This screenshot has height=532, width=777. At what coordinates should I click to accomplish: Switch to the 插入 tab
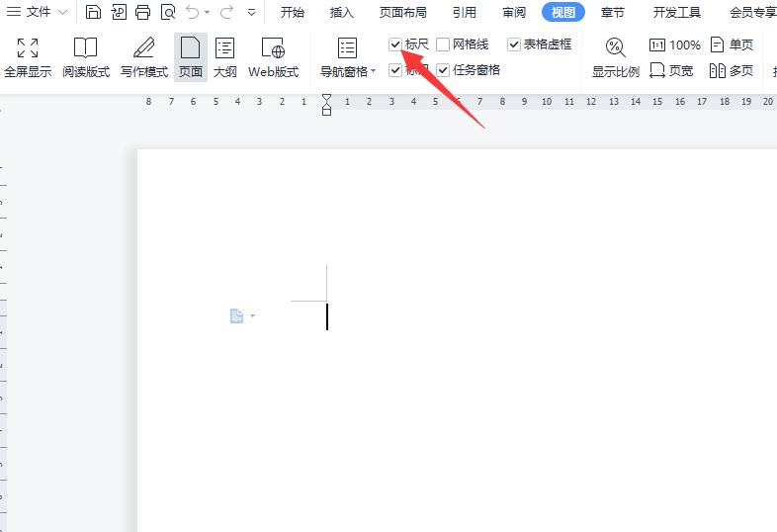tap(341, 12)
